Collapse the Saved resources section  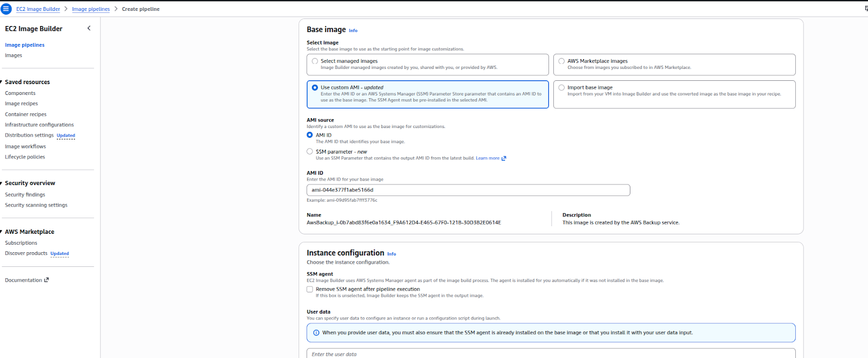click(2, 82)
